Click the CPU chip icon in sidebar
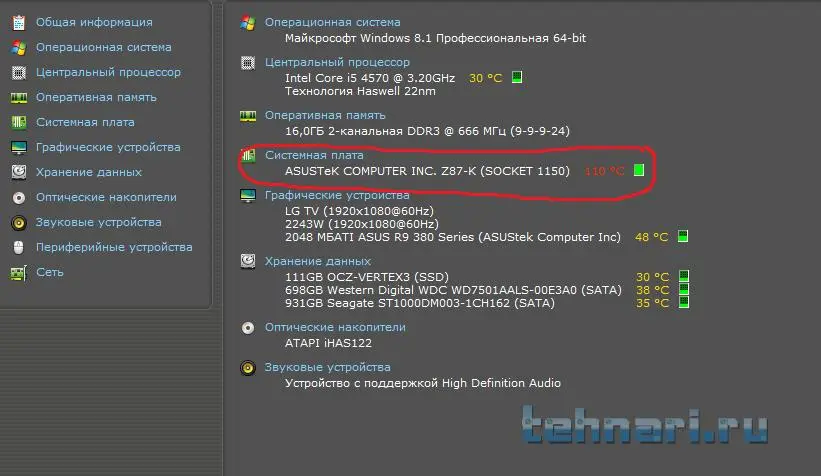The width and height of the screenshot is (821, 476). pyautogui.click(x=19, y=72)
